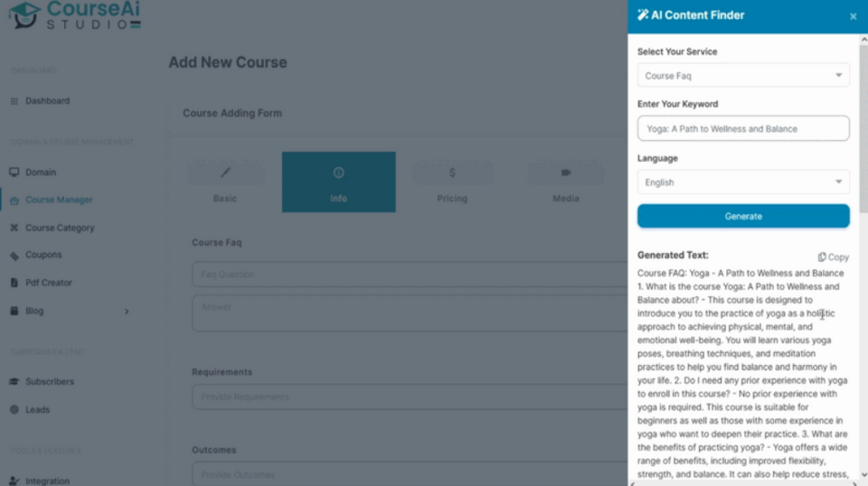Screen dimensions: 868x486
Task: Click the Answer text area
Action: click(x=410, y=313)
